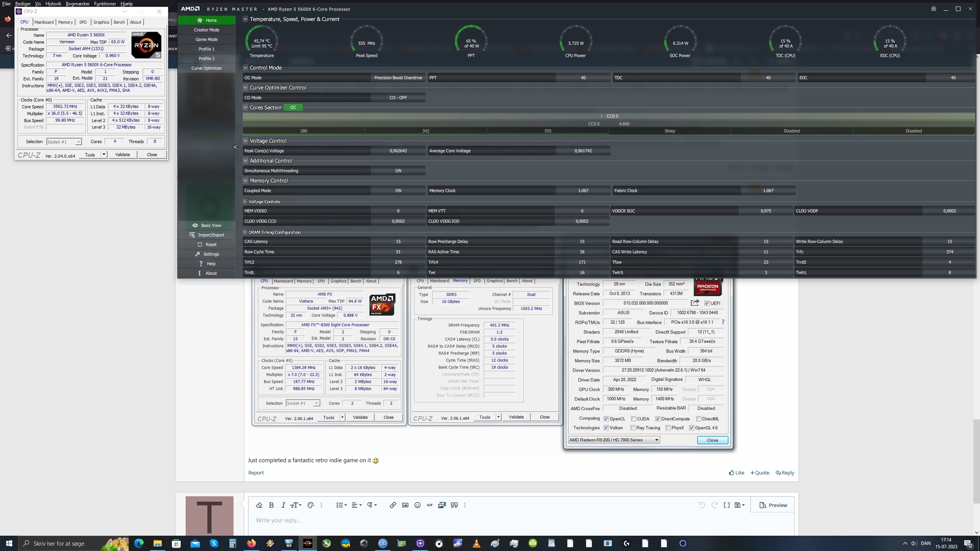Screen dimensions: 980x551
Task: Toggle UEFI checkbox in GPU-Z
Action: tap(707, 303)
